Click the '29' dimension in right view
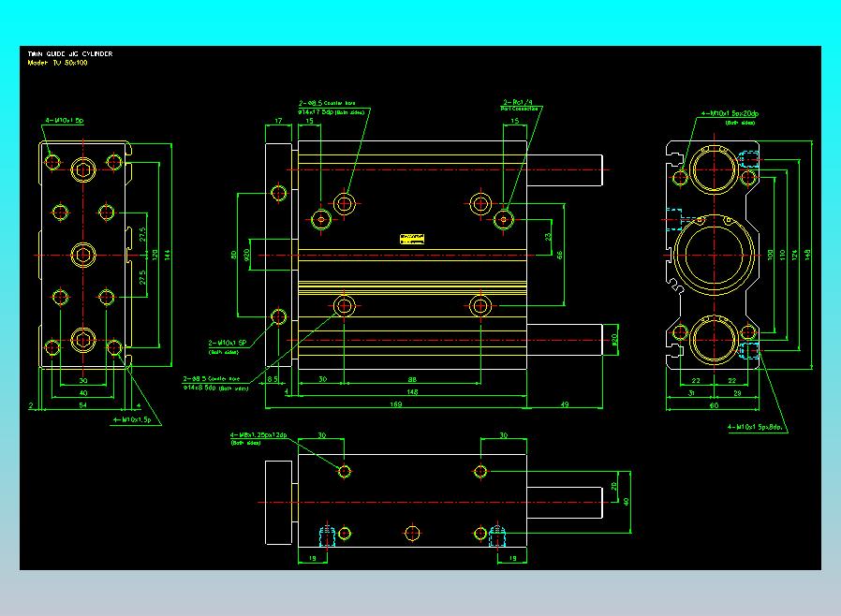Screen dimensions: 841x616 737,393
